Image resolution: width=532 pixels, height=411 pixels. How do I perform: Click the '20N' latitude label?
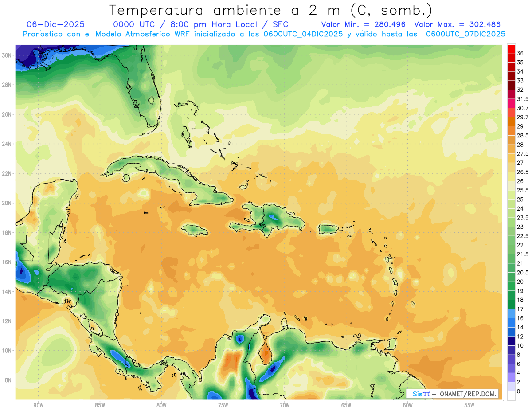(8, 203)
